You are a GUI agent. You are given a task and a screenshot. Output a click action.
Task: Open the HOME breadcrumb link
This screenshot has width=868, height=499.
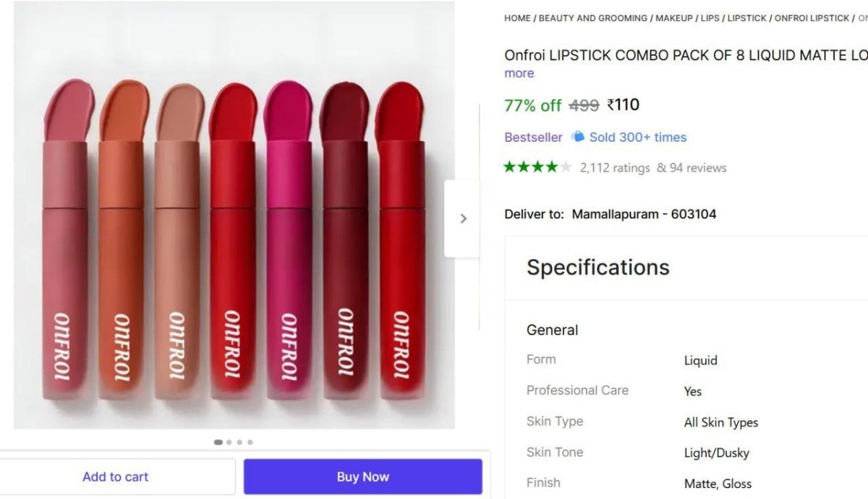(x=516, y=18)
